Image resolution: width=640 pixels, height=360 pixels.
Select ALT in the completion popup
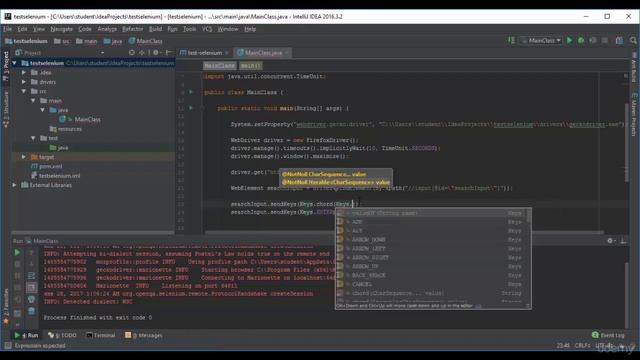(x=431, y=231)
